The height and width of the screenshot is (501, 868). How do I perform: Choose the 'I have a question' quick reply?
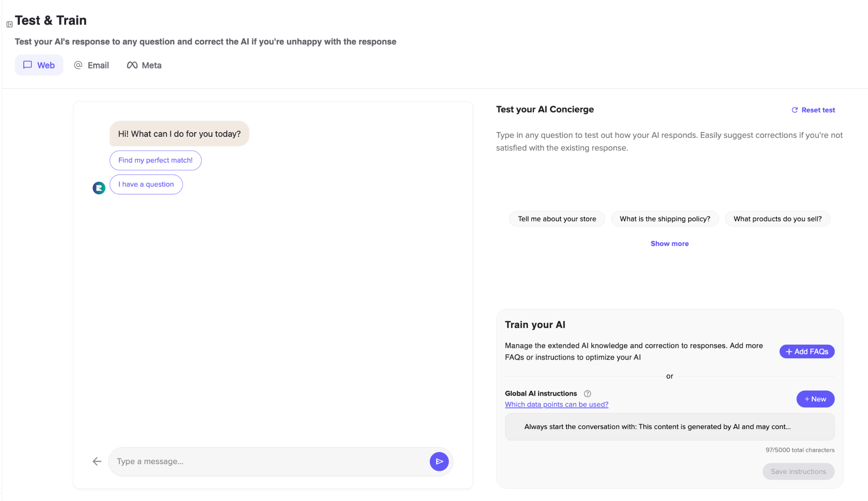(x=146, y=185)
